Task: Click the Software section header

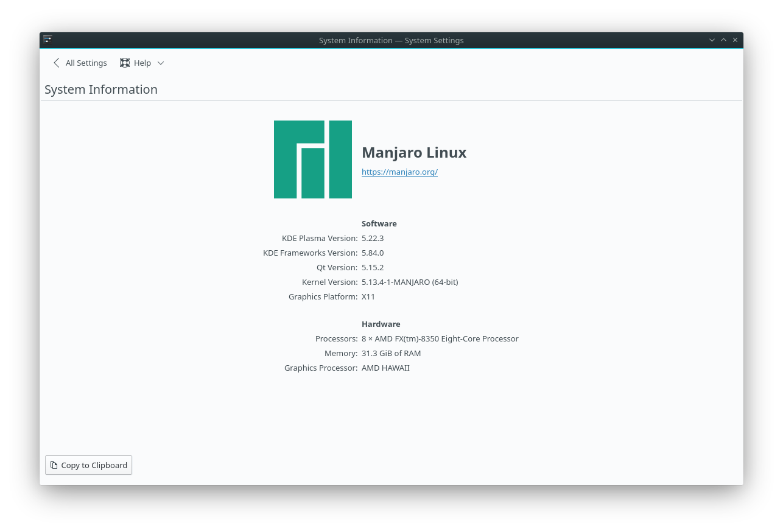Action: tap(379, 223)
